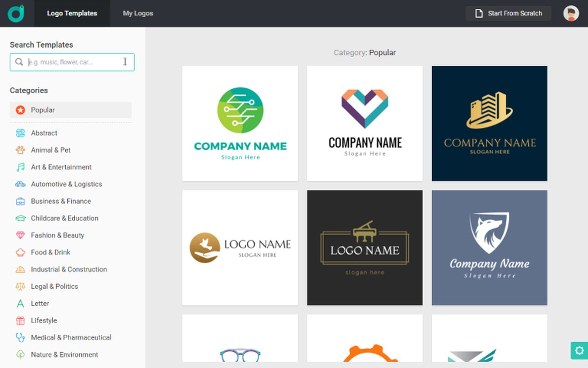Click the Legal & Politics category icon
Screen dimensions: 588x368
(20, 286)
